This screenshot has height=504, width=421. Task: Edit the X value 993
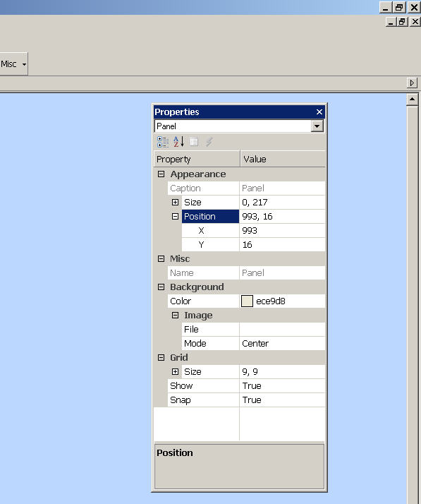pos(282,230)
